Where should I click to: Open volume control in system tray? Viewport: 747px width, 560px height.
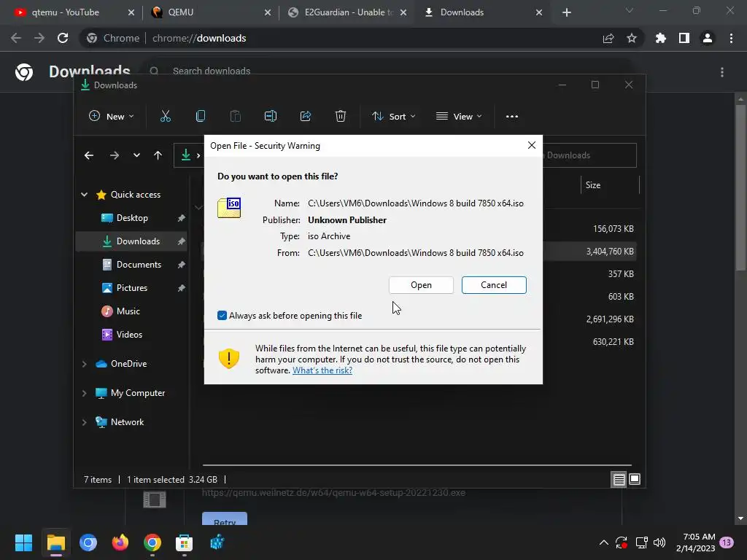pos(659,542)
